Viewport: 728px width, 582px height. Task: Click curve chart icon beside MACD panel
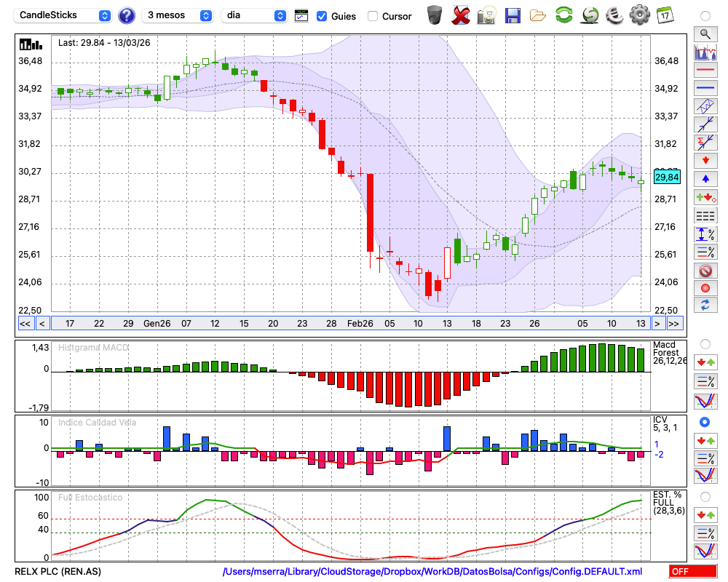[x=705, y=401]
